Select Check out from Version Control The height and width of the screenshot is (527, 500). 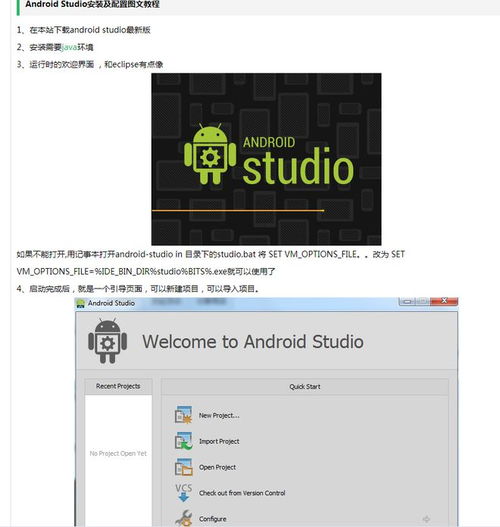click(x=242, y=493)
